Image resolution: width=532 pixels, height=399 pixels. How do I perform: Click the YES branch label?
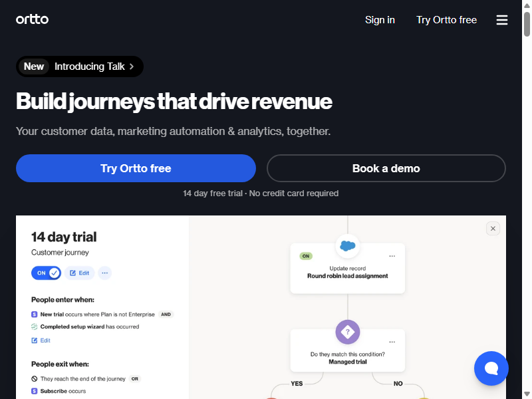coord(297,384)
